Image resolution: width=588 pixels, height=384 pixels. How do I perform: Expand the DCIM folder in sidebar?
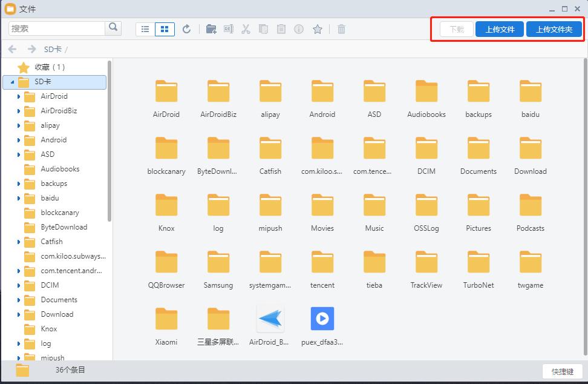tap(19, 285)
